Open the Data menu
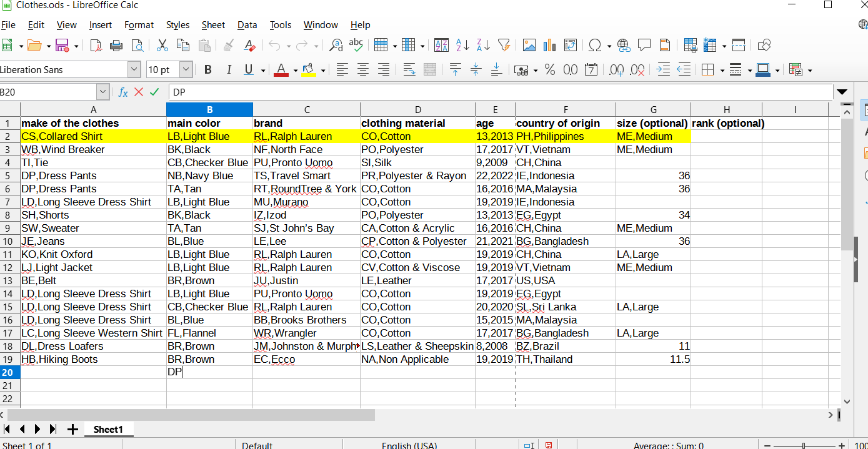The image size is (868, 449). coord(247,25)
